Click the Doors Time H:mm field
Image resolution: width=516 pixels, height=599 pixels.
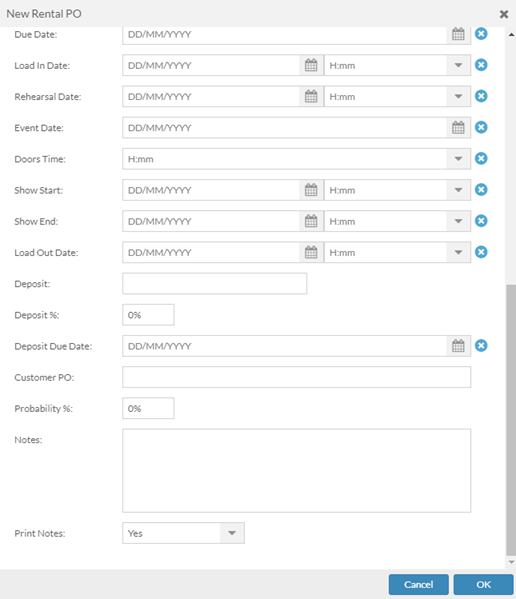(285, 159)
